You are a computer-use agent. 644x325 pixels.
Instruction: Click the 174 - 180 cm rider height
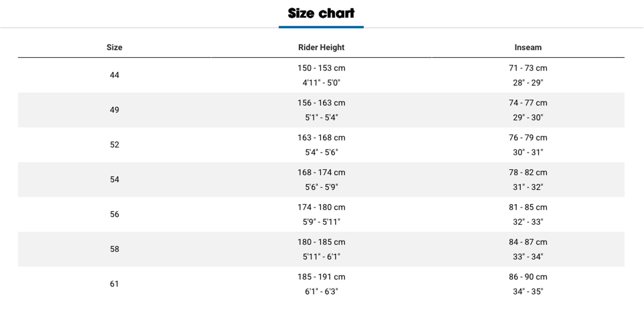321,207
